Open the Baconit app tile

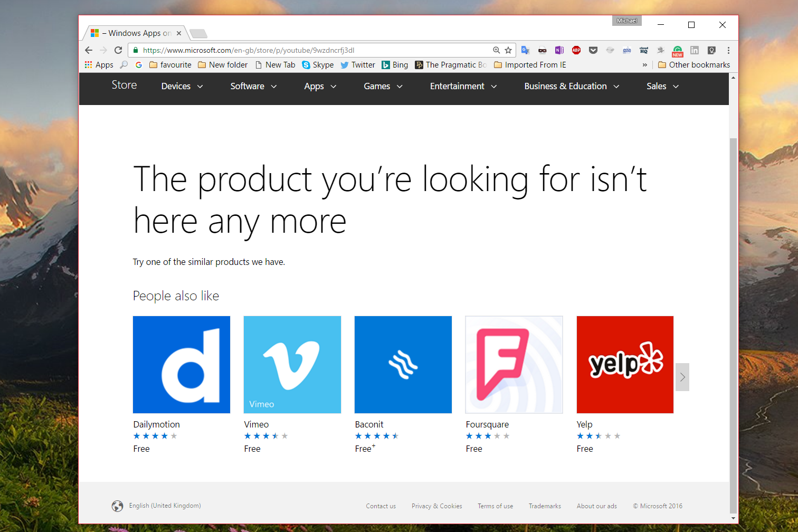pyautogui.click(x=403, y=365)
